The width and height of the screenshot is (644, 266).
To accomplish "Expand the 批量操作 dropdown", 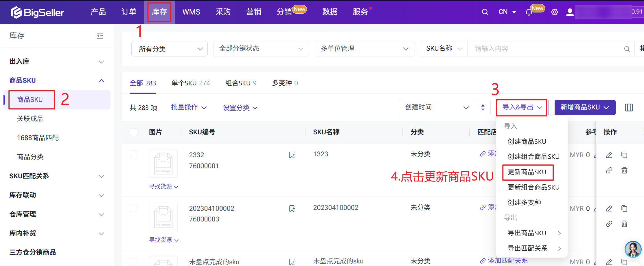I will click(189, 107).
